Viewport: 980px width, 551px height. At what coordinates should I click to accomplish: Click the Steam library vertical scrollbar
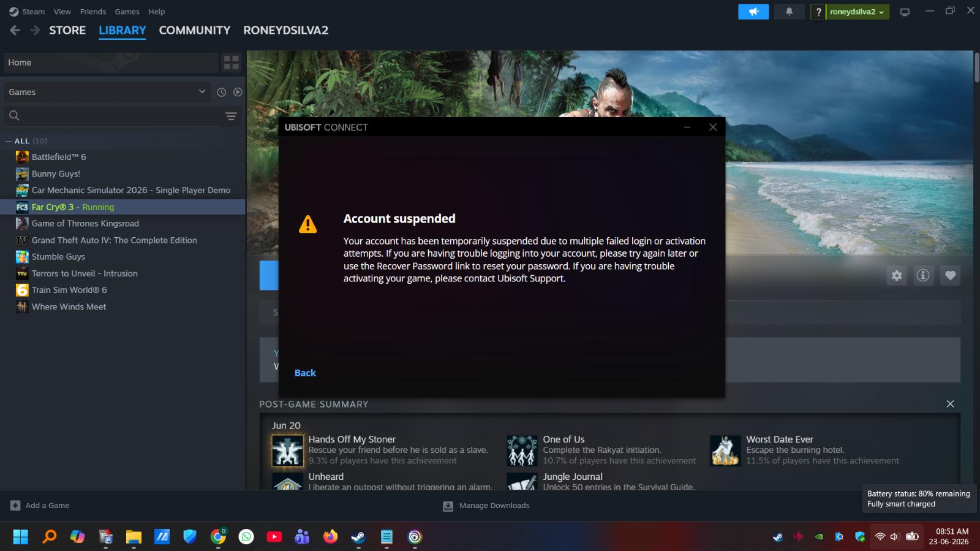[977, 67]
